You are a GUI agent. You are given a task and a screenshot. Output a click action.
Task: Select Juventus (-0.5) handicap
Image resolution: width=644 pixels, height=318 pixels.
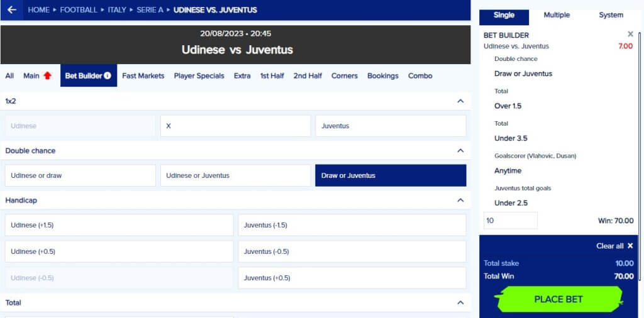352,251
